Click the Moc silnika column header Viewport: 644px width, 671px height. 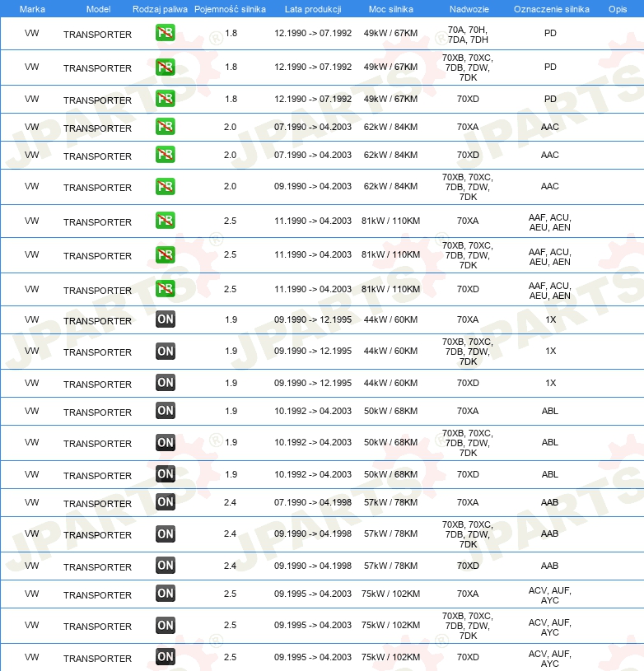point(390,9)
